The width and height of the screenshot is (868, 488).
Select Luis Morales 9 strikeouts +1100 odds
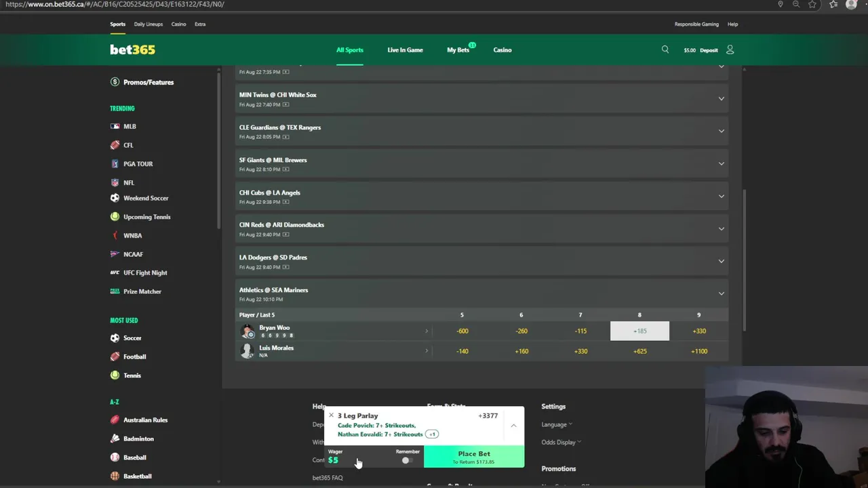699,351
